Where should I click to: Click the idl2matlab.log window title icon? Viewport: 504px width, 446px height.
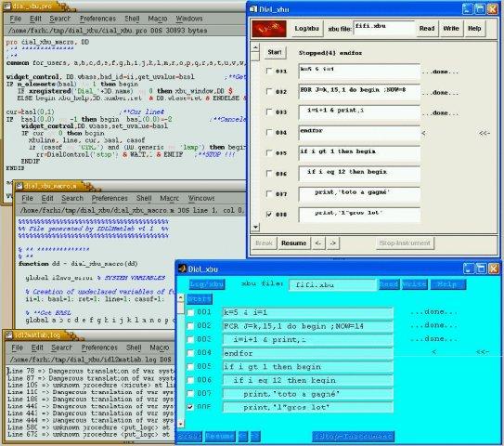point(8,335)
